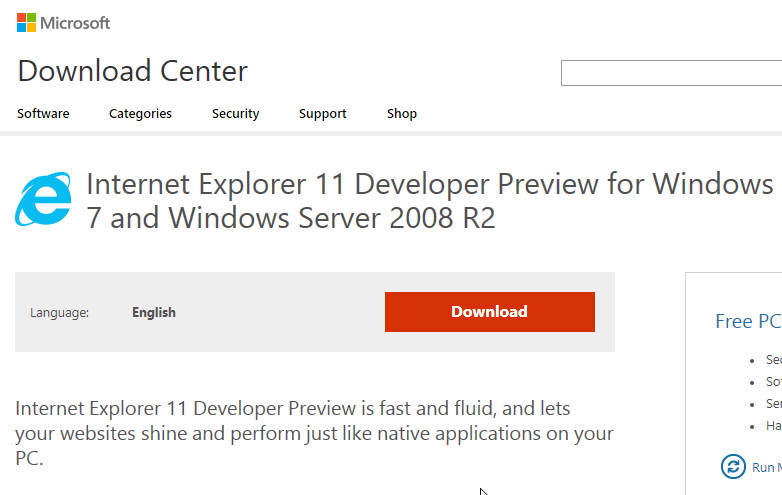782x495 pixels.
Task: Click the Language label
Action: point(59,313)
